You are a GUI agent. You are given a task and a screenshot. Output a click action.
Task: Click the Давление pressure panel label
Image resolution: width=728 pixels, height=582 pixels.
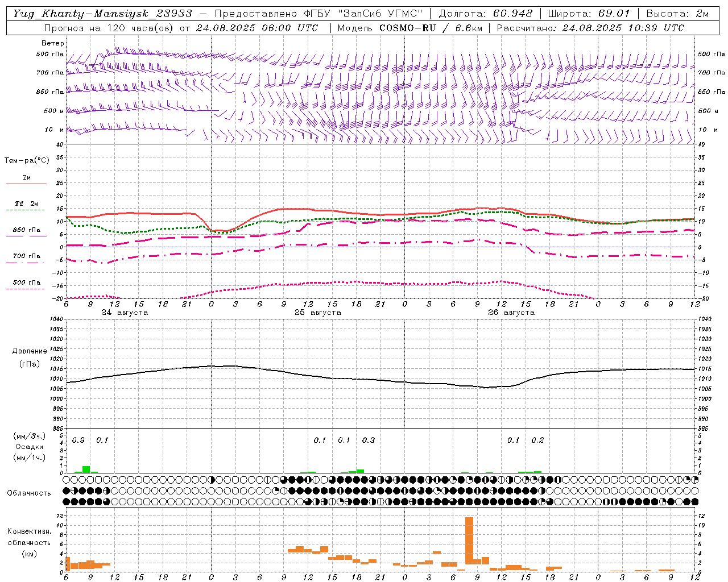30,351
